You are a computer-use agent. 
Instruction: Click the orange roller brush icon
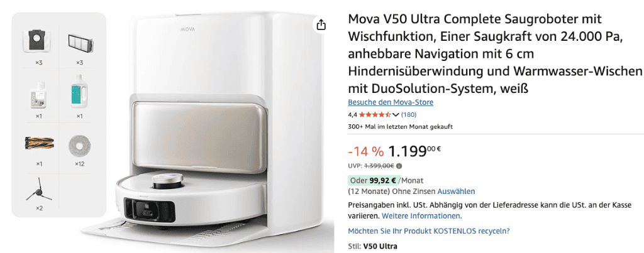coord(38,143)
